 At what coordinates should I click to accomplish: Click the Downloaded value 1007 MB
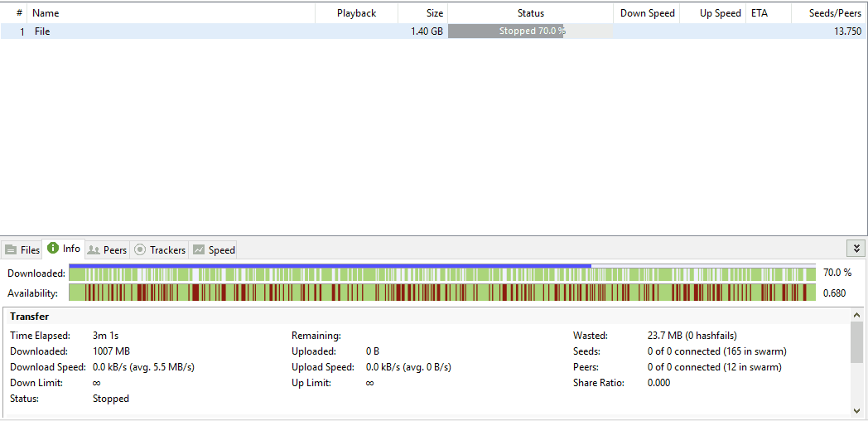[x=111, y=351]
